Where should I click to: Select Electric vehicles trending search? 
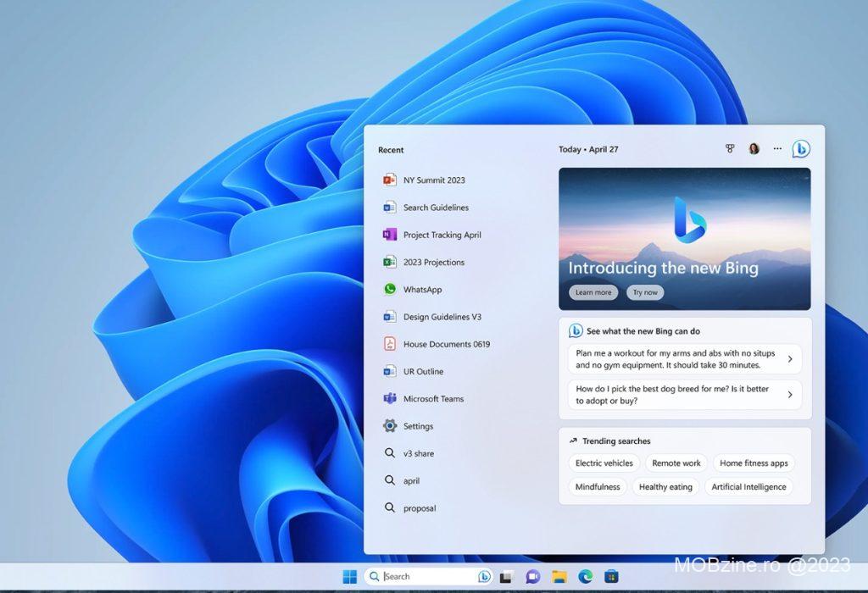pos(604,463)
